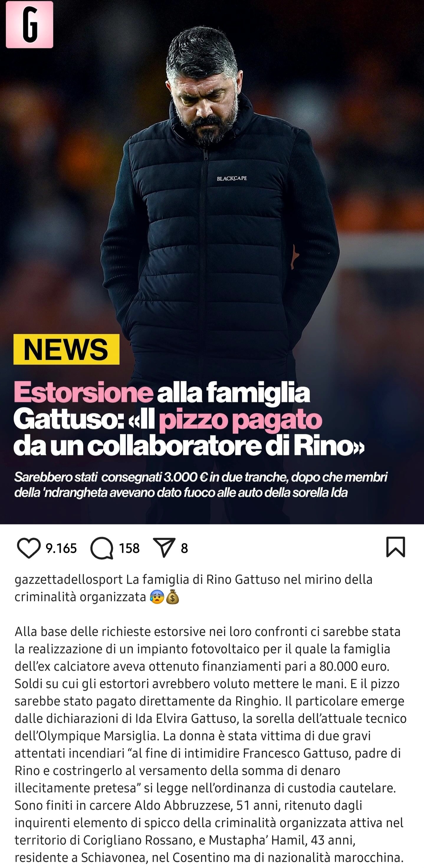Image resolution: width=424 pixels, height=868 pixels.
Task: View the 9.165 likes count
Action: coord(61,549)
